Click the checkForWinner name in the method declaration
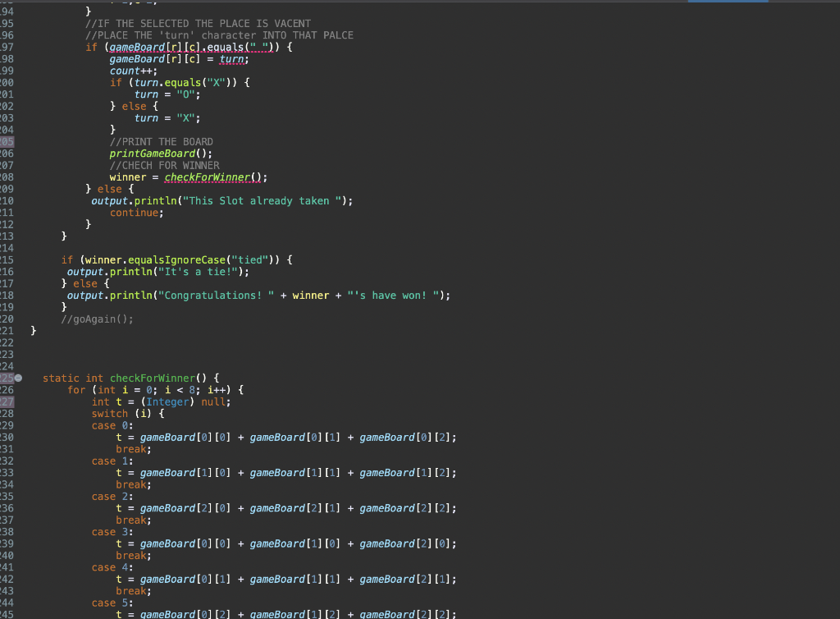 (153, 378)
